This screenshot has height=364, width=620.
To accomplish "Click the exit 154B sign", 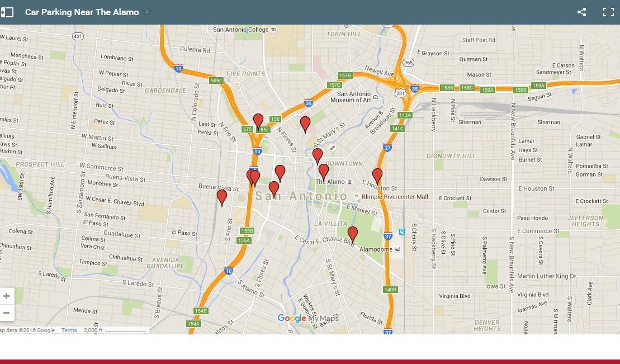I will tap(201, 310).
